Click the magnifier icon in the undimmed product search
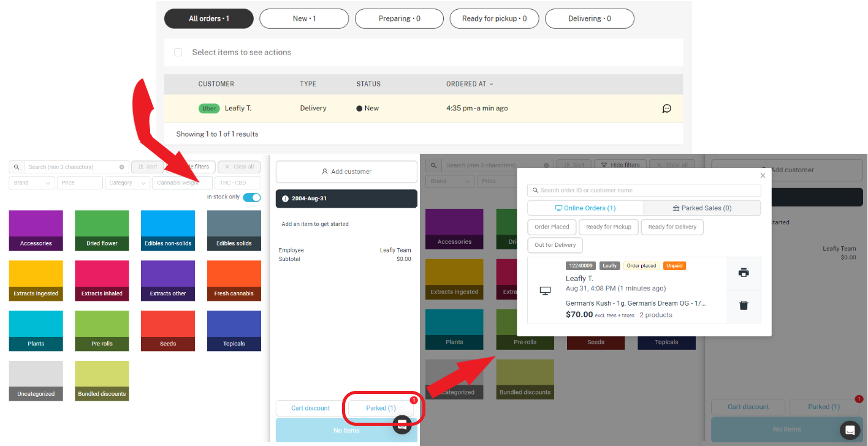 pyautogui.click(x=16, y=167)
